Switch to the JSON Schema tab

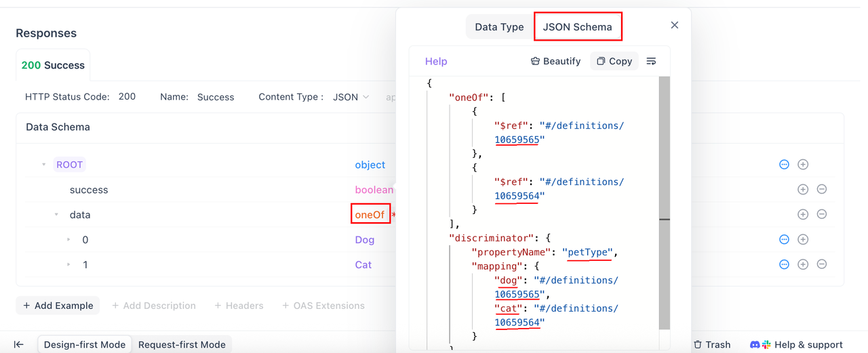pos(578,27)
